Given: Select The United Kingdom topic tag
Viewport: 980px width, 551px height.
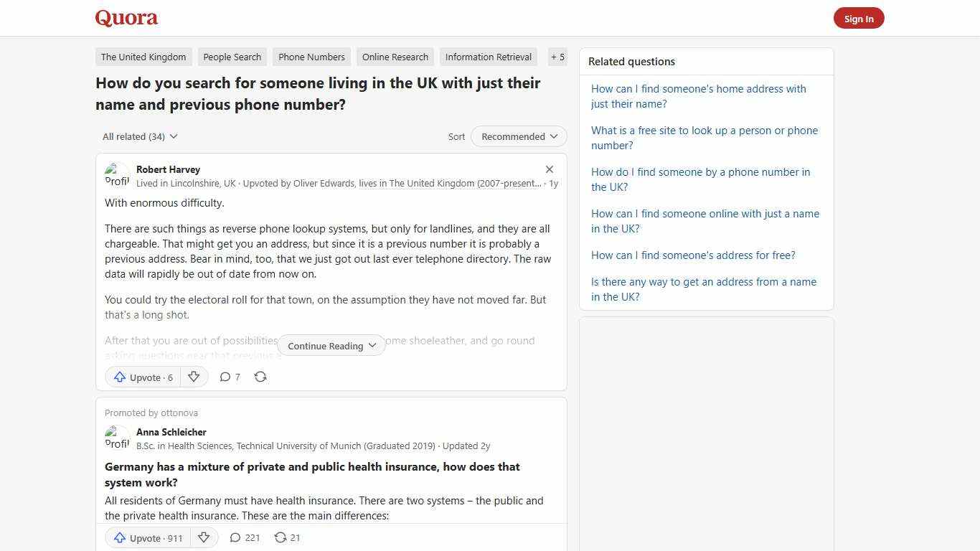Looking at the screenshot, I should click(x=143, y=57).
